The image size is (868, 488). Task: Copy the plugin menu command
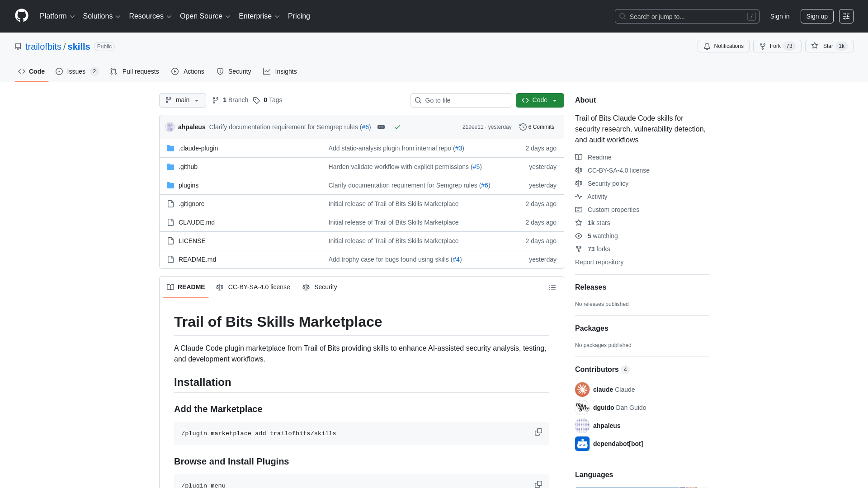click(x=538, y=484)
